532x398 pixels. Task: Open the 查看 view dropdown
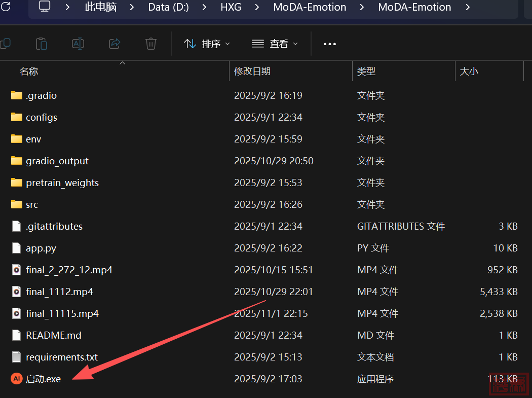(x=275, y=44)
